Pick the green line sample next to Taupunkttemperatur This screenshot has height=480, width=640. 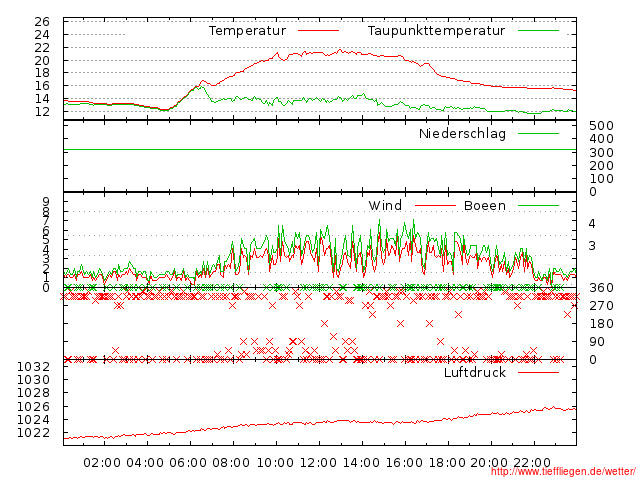click(x=538, y=31)
